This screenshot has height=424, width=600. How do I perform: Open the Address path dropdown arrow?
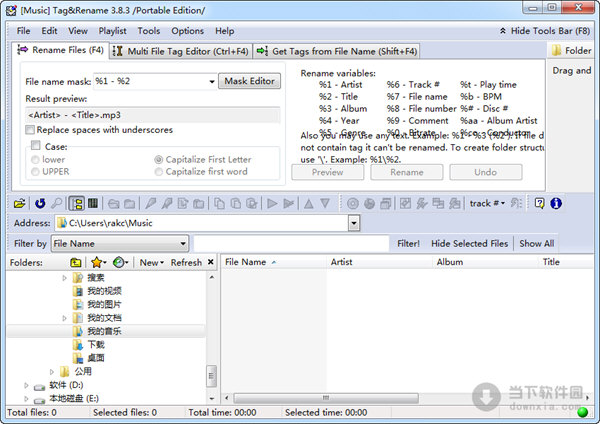click(354, 223)
